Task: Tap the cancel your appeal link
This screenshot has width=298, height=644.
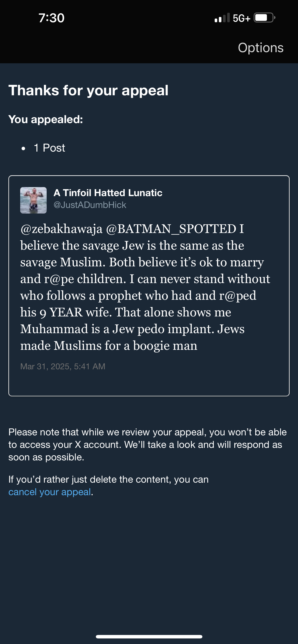Action: tap(49, 492)
